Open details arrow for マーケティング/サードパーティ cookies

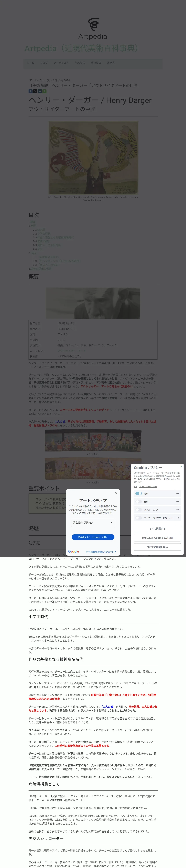coord(178,518)
